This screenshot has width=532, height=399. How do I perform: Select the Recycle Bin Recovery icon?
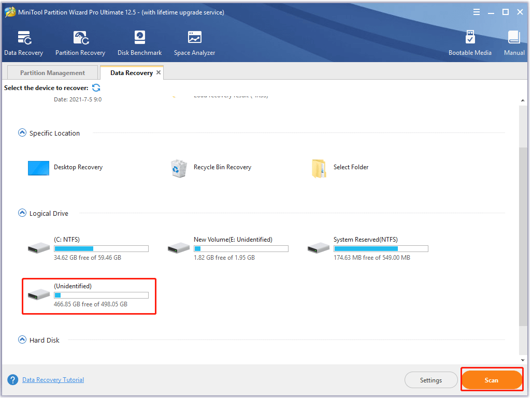(x=179, y=169)
